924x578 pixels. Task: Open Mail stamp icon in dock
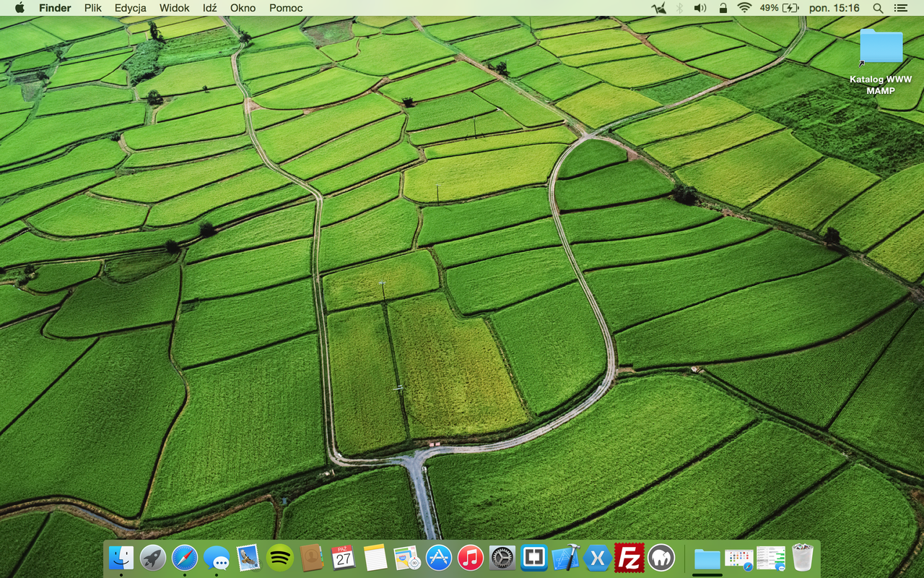(248, 558)
